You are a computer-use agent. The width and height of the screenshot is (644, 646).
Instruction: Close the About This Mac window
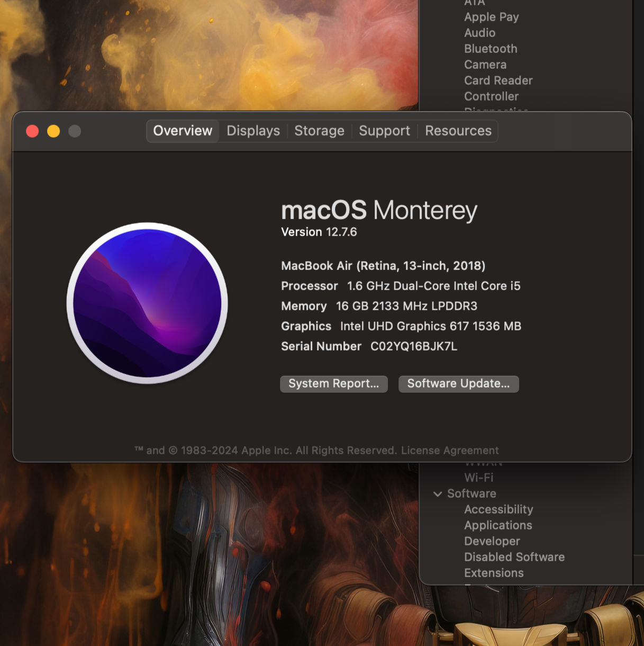[x=32, y=131]
